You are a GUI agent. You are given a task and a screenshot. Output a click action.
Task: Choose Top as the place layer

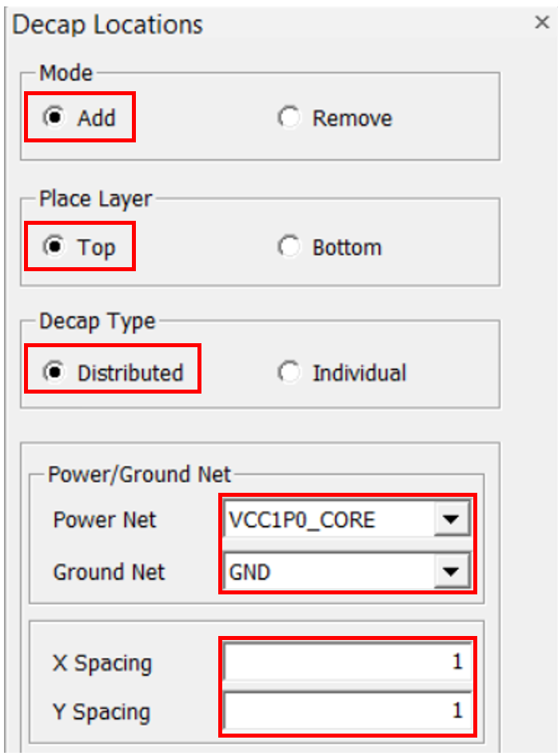tap(56, 247)
